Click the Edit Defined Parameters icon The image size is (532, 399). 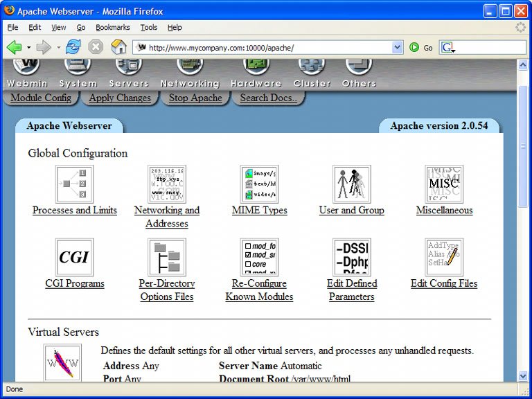351,258
